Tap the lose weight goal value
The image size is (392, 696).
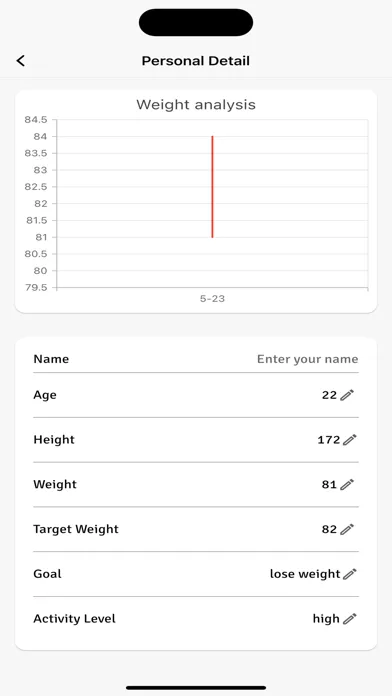(x=305, y=574)
